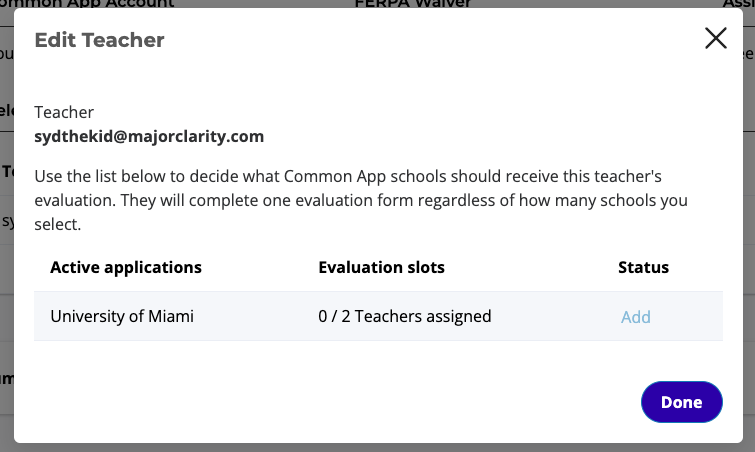Viewport: 755px width, 452px height.
Task: Select the sydthekid@majorclarity.com email text
Action: (x=149, y=136)
